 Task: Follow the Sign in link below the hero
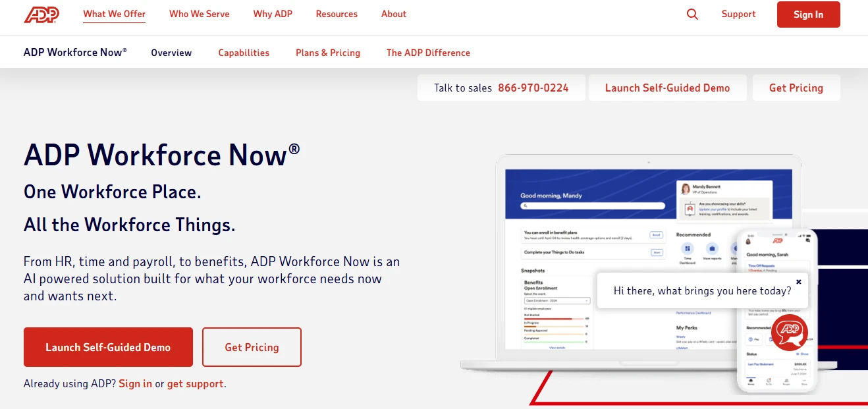point(135,383)
